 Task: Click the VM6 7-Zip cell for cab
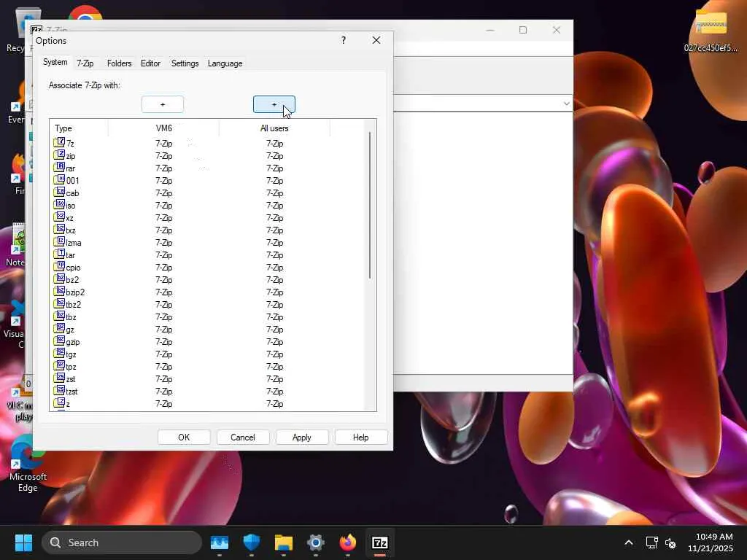[164, 192]
